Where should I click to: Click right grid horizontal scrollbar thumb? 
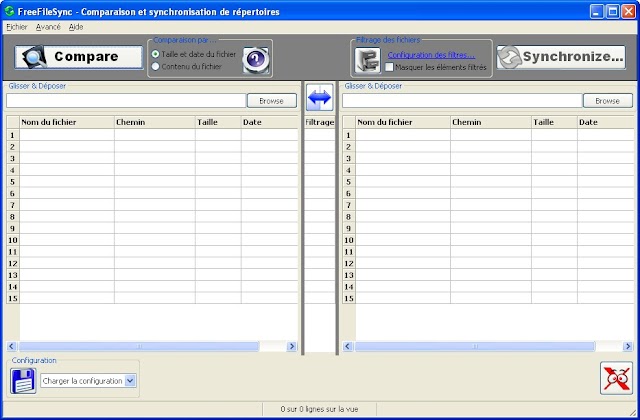[x=475, y=347]
